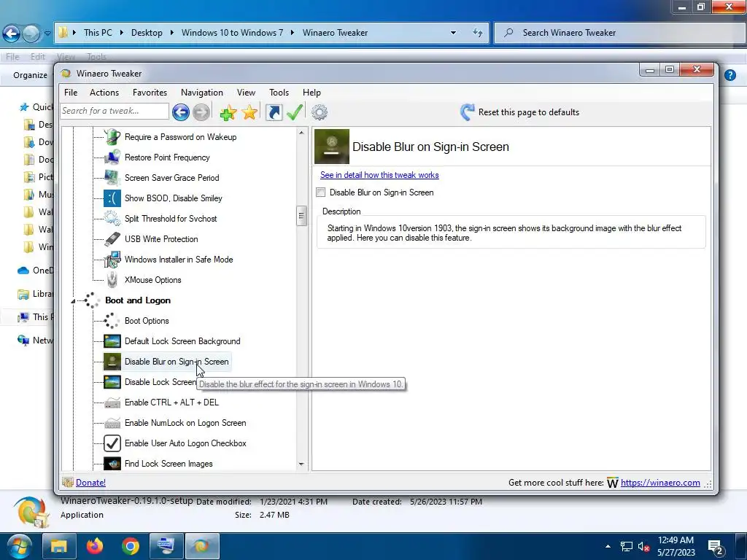The height and width of the screenshot is (560, 747).
Task: Expand the Windows 10 to Windows 7 breadcrumb arrow
Action: coord(292,33)
